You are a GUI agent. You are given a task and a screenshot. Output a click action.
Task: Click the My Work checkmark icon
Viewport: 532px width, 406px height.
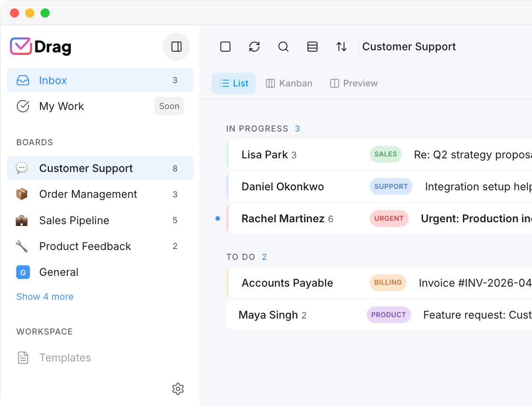tap(23, 106)
